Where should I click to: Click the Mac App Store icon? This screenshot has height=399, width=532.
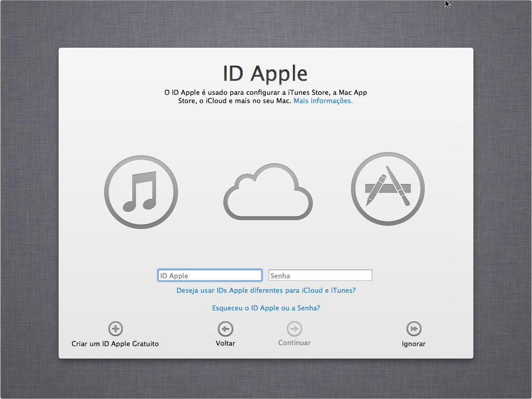tap(388, 189)
